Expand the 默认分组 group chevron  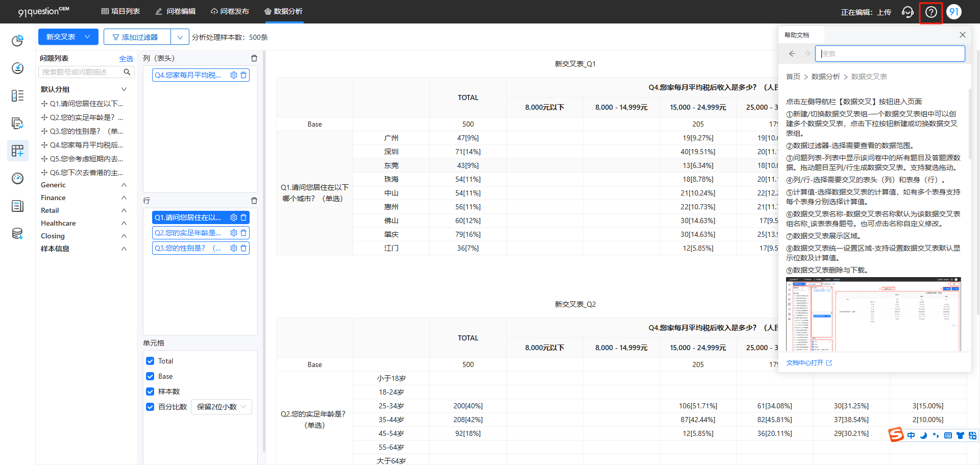click(124, 89)
